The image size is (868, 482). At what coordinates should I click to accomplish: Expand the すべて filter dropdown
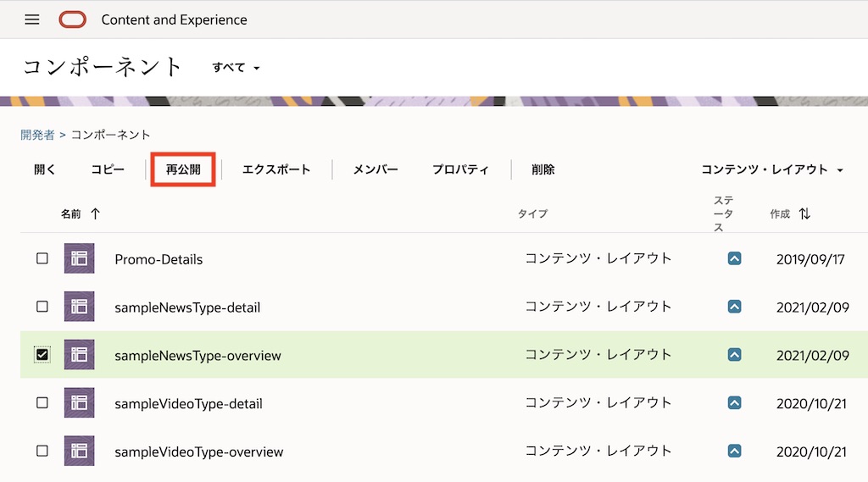coord(236,68)
